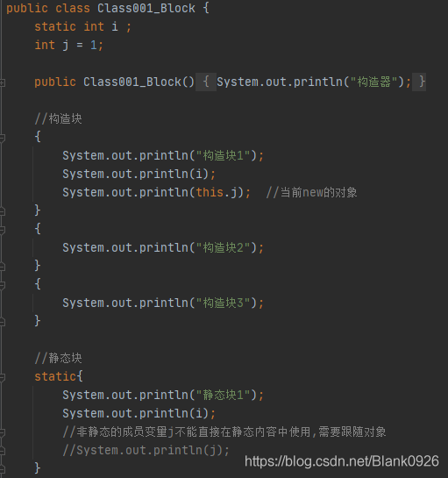
Task: Open the blog.csdn.net/Blank0926 watermark link
Action: [342, 461]
